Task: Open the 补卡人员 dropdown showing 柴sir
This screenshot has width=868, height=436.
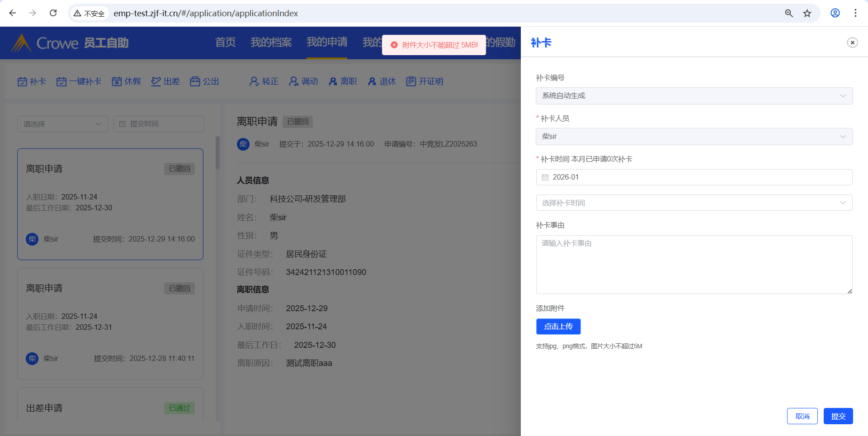Action: point(694,137)
